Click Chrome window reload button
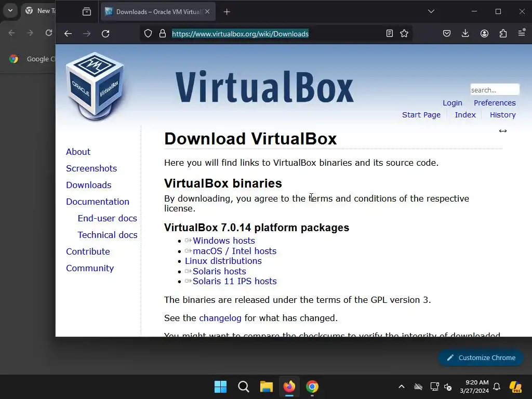This screenshot has height=399, width=532. point(48,33)
